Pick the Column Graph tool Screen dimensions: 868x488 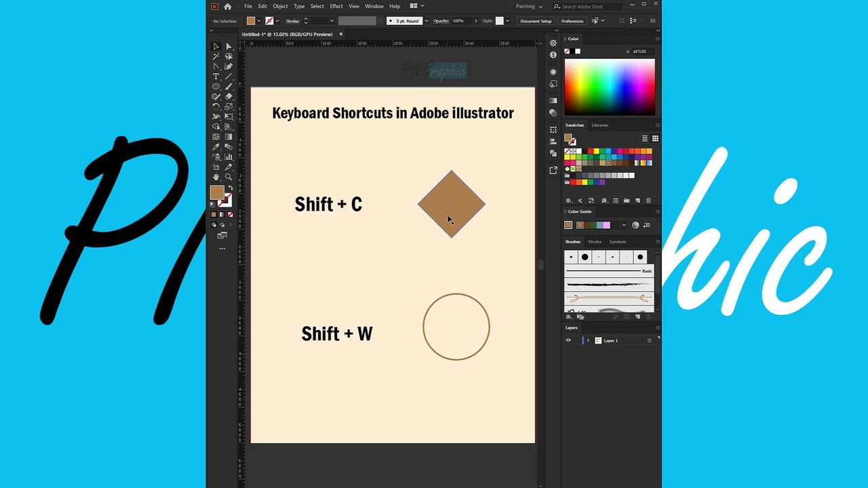click(229, 157)
